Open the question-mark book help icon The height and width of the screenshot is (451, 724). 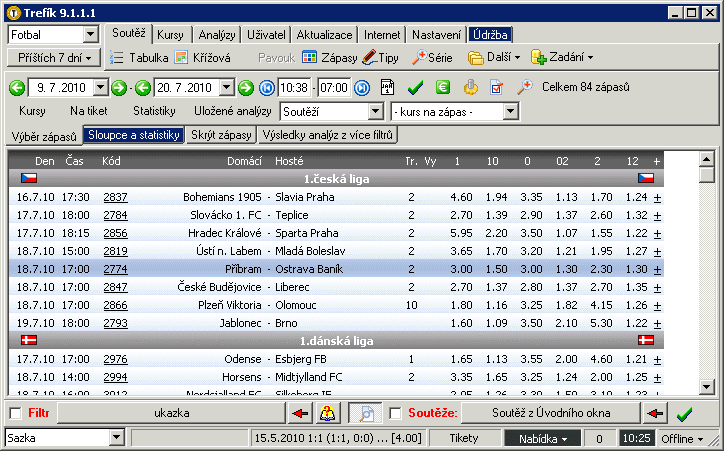pos(327,413)
